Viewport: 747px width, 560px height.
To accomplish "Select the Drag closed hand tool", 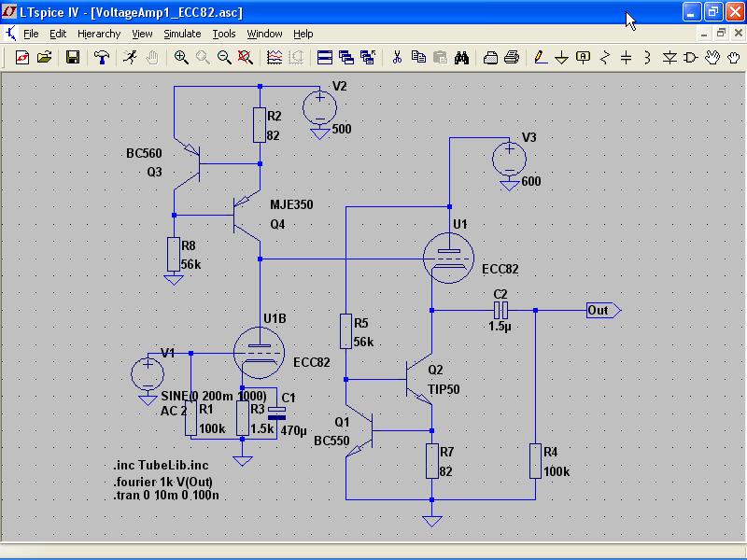I will pyautogui.click(x=734, y=58).
